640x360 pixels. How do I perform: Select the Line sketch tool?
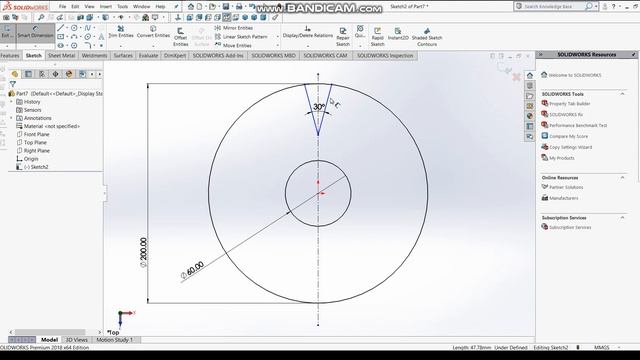[60, 28]
